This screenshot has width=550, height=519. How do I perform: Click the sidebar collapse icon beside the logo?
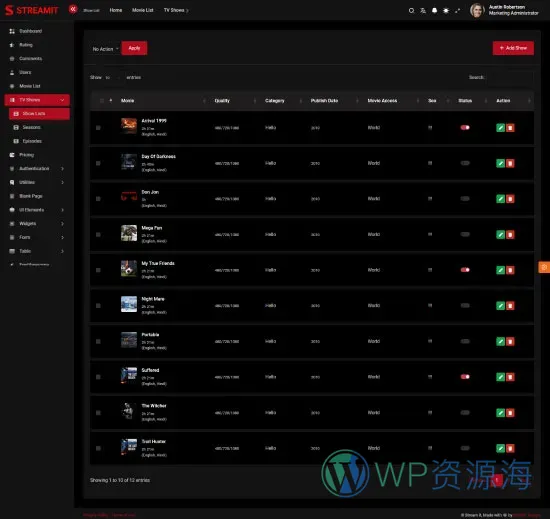(x=73, y=9)
